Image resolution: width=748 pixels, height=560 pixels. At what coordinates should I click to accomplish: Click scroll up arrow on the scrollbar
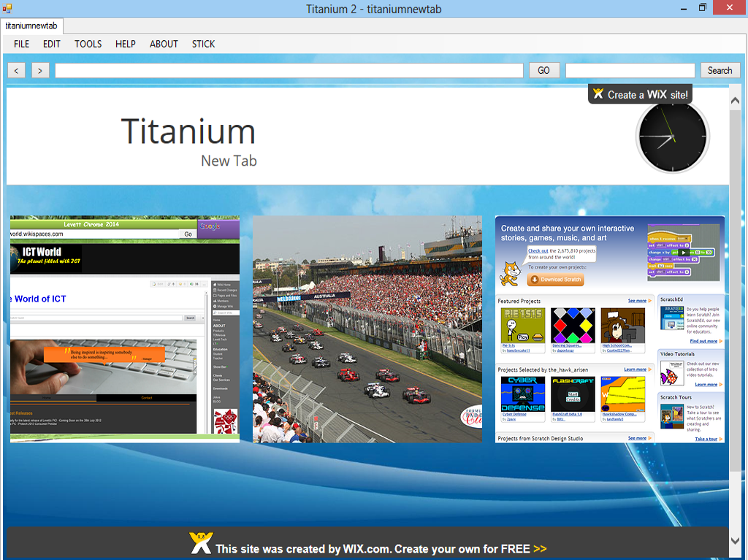pyautogui.click(x=735, y=101)
